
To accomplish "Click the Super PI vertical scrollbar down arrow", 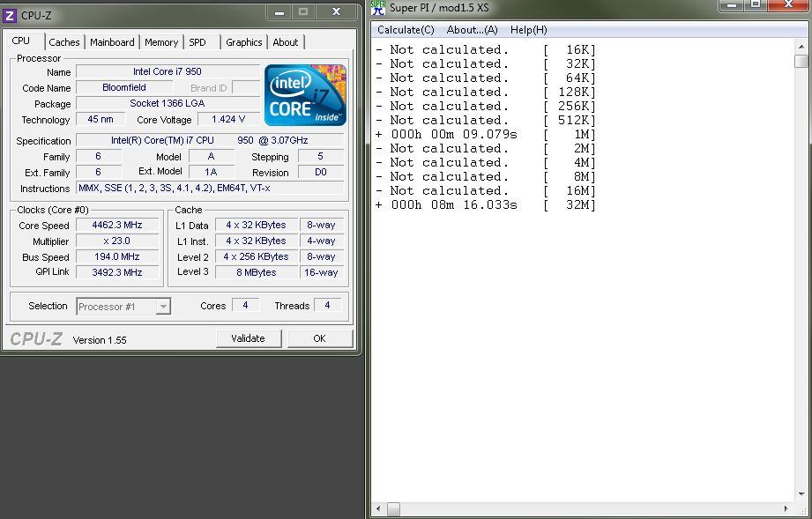I will click(x=801, y=493).
